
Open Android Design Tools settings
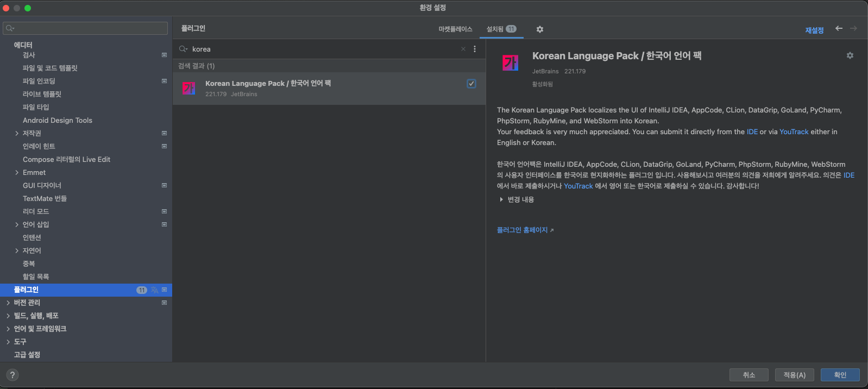58,120
